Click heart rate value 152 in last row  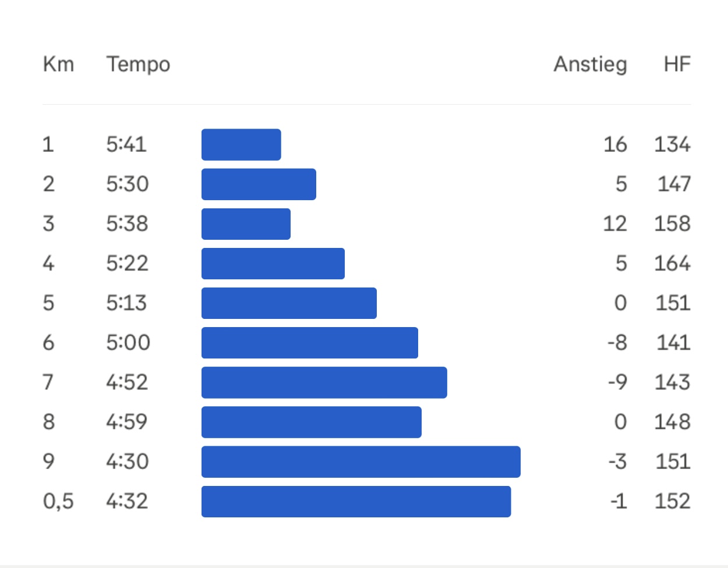click(672, 500)
